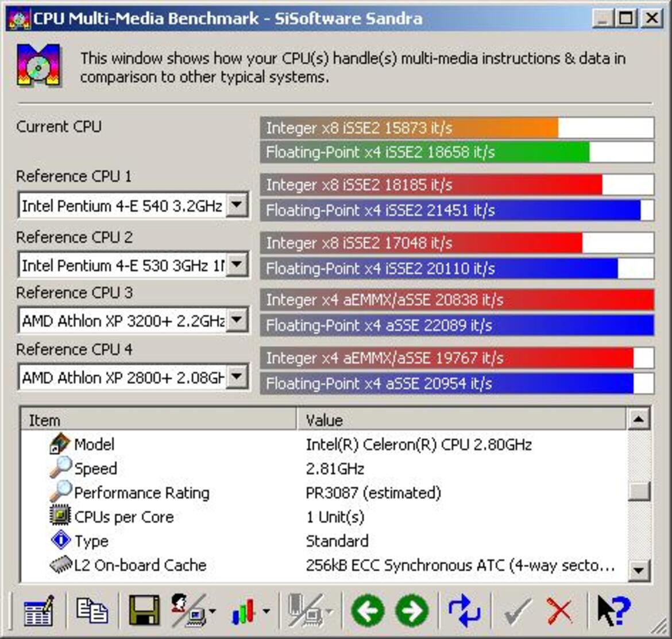
Task: Click the Floating-Point x4 aSSE 20954 bar
Action: pos(457,384)
